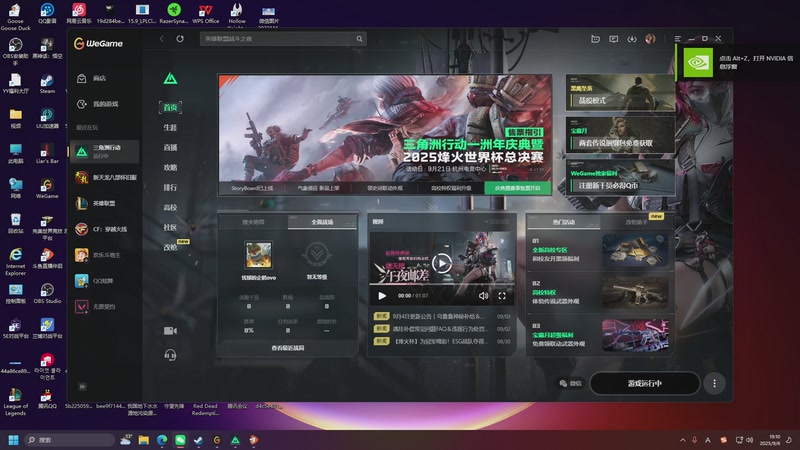Select 新天龙八部怀旧服 in the game list
The height and width of the screenshot is (450, 800).
104,178
